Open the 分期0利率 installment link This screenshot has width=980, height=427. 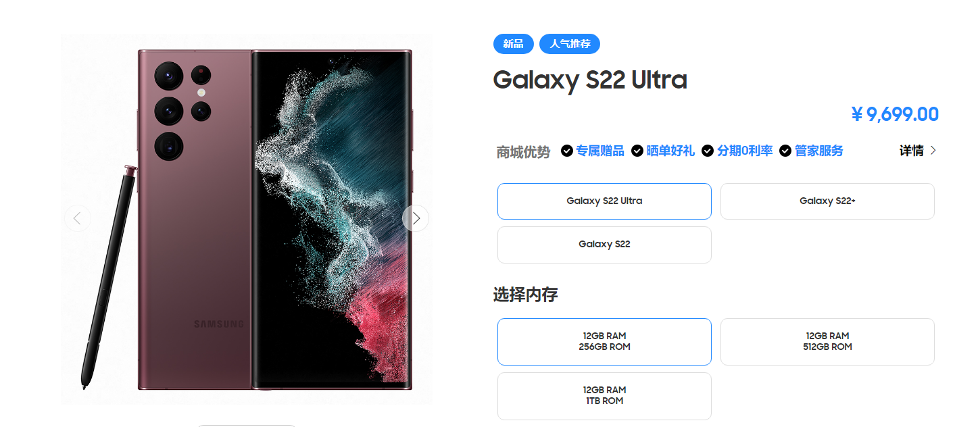(x=745, y=151)
